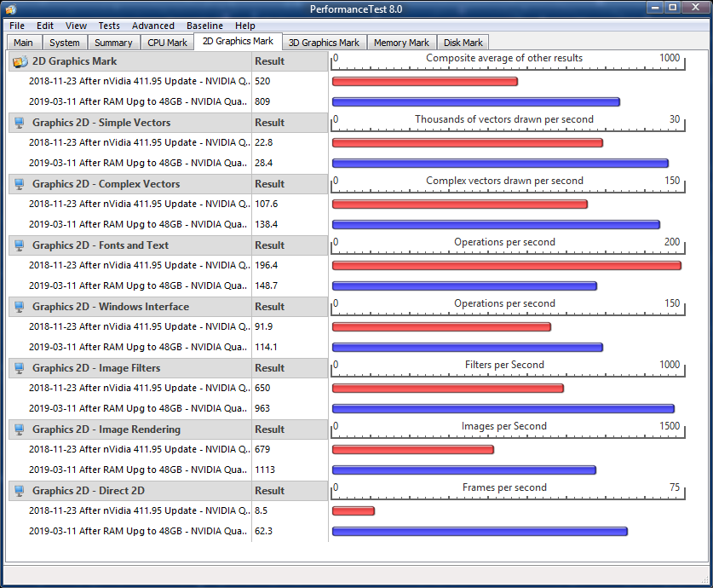This screenshot has width=713, height=588.
Task: Click the Image Filters monitor icon
Action: 20,368
